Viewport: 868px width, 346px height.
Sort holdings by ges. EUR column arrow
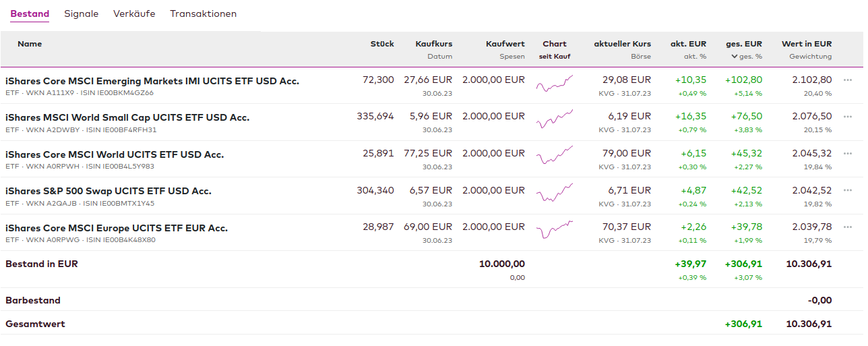734,57
